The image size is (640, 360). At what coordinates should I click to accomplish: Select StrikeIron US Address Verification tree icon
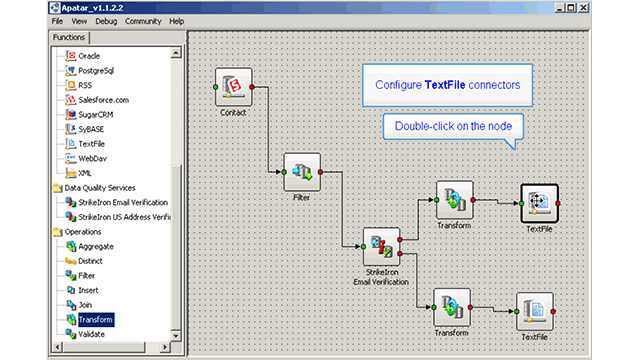pyautogui.click(x=71, y=217)
